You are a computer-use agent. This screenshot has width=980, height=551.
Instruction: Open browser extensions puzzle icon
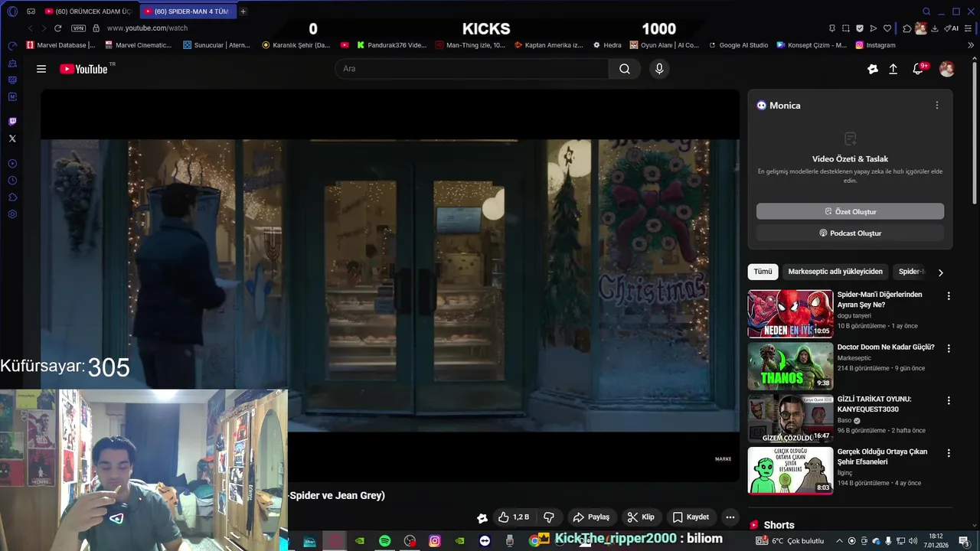(x=907, y=28)
